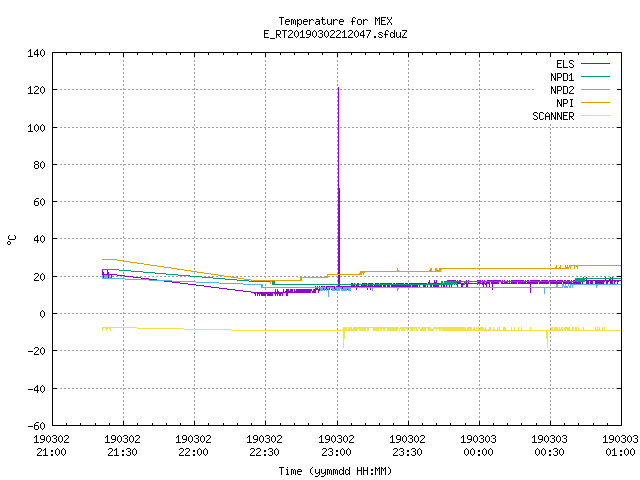Click the x-axis tick label 01:00
640x480 pixels.
coord(620,452)
